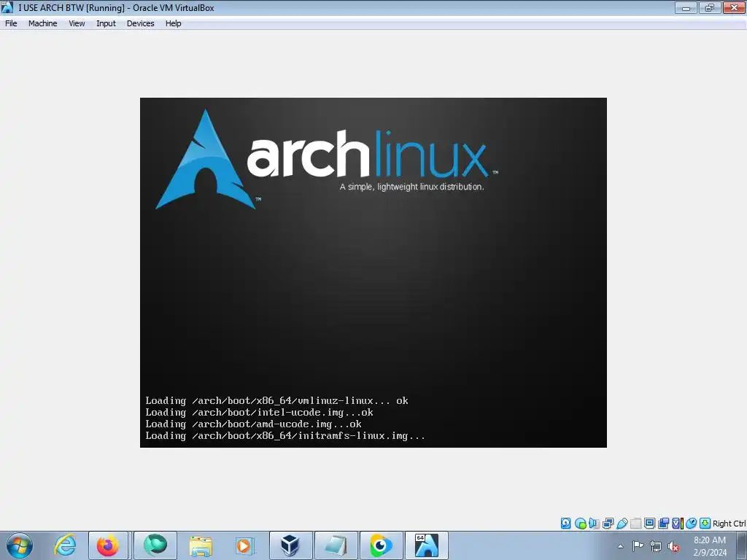Open the File menu
This screenshot has width=747, height=560.
point(11,23)
